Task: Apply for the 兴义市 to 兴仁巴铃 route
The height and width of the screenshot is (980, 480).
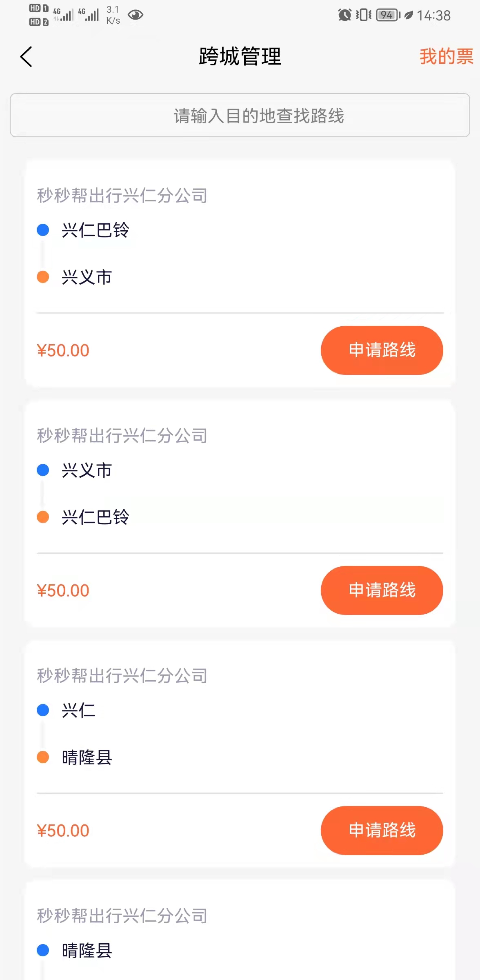Action: pos(382,590)
